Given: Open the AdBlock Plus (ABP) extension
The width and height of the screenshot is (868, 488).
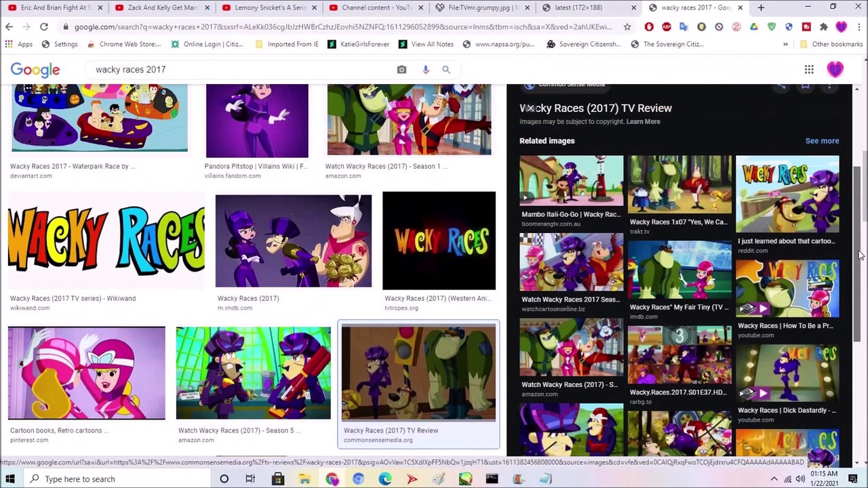Looking at the screenshot, I should tap(666, 26).
